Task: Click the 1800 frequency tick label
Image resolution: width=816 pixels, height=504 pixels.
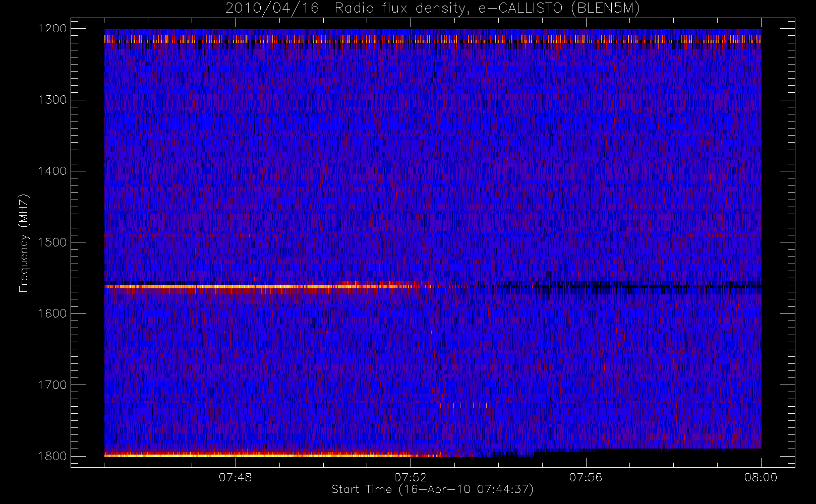Action: tap(52, 456)
